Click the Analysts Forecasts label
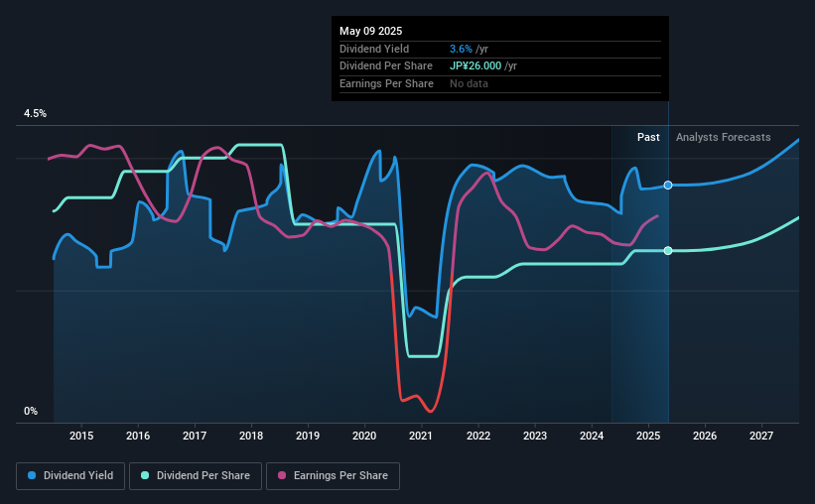Image resolution: width=815 pixels, height=504 pixels. point(724,137)
